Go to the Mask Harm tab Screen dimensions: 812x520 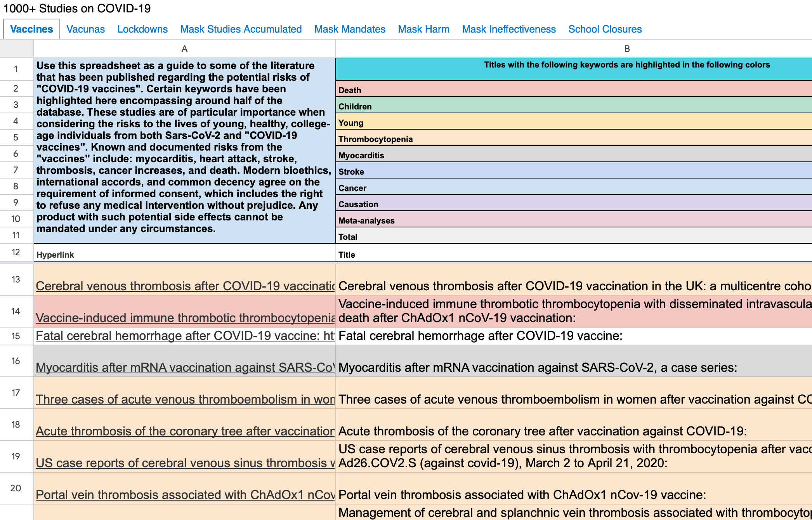tap(423, 29)
